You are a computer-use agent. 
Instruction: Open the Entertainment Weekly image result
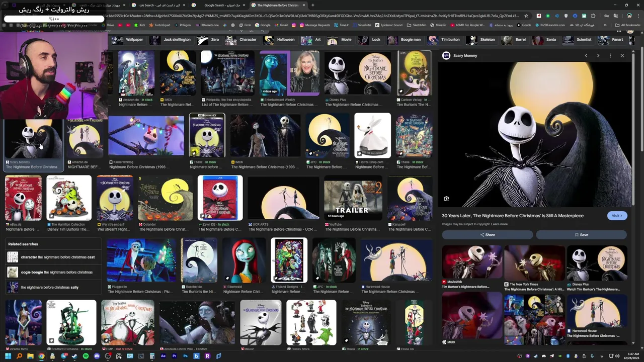pos(289,73)
